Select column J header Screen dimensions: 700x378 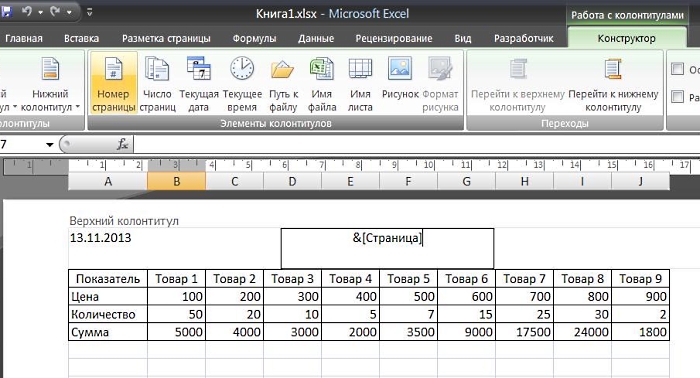point(641,182)
